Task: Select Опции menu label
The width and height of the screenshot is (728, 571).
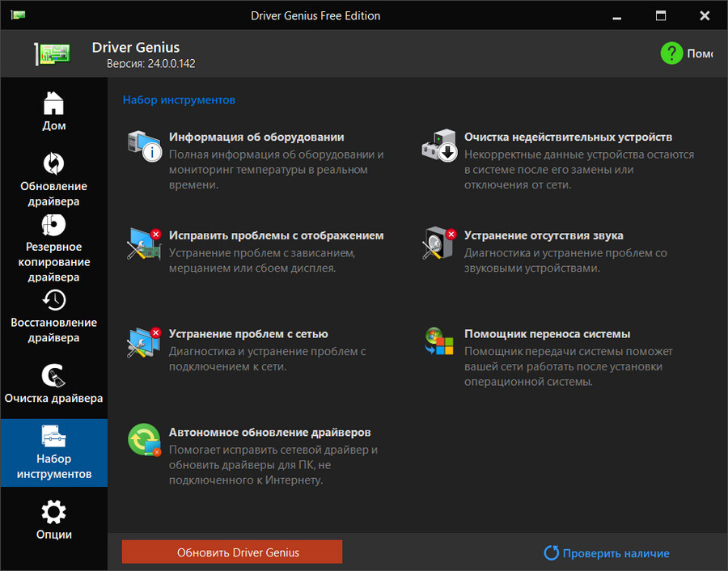Action: pyautogui.click(x=54, y=535)
